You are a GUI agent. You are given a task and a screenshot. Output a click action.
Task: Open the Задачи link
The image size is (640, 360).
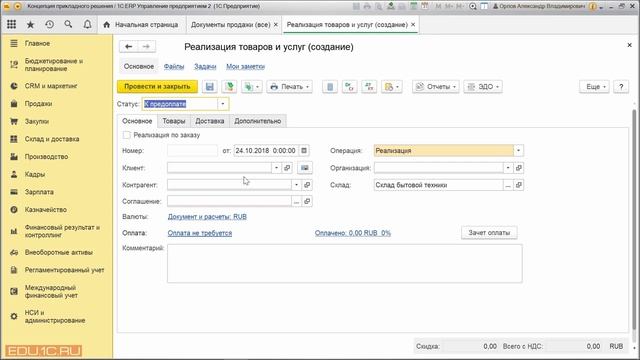pyautogui.click(x=205, y=67)
